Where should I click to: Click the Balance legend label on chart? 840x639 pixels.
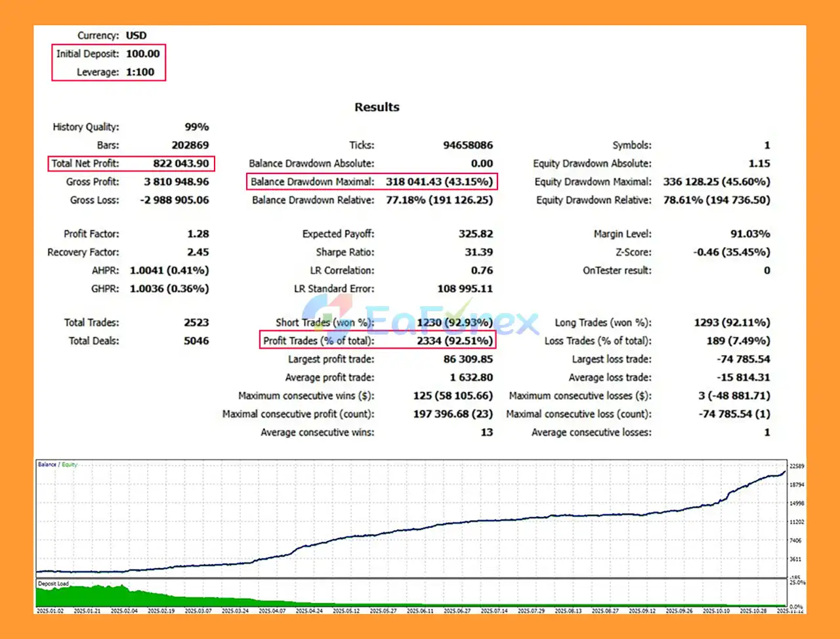point(47,464)
